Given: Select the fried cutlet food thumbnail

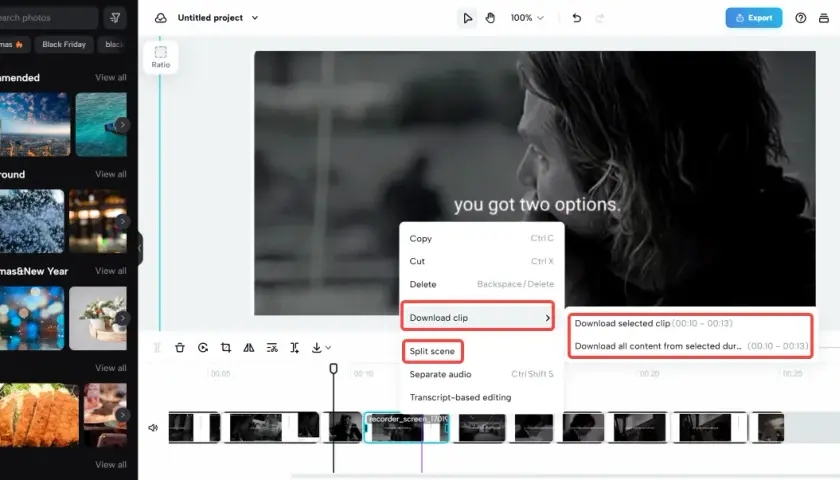Looking at the screenshot, I should pyautogui.click(x=39, y=415).
